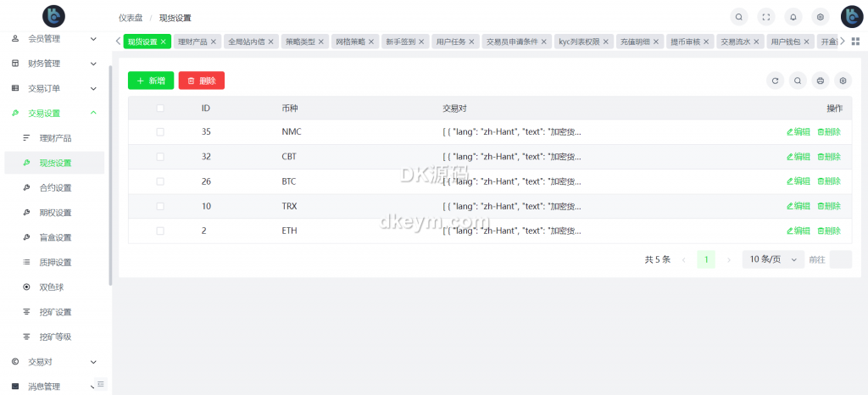
Task: Click the green 新增 button
Action: click(x=151, y=81)
